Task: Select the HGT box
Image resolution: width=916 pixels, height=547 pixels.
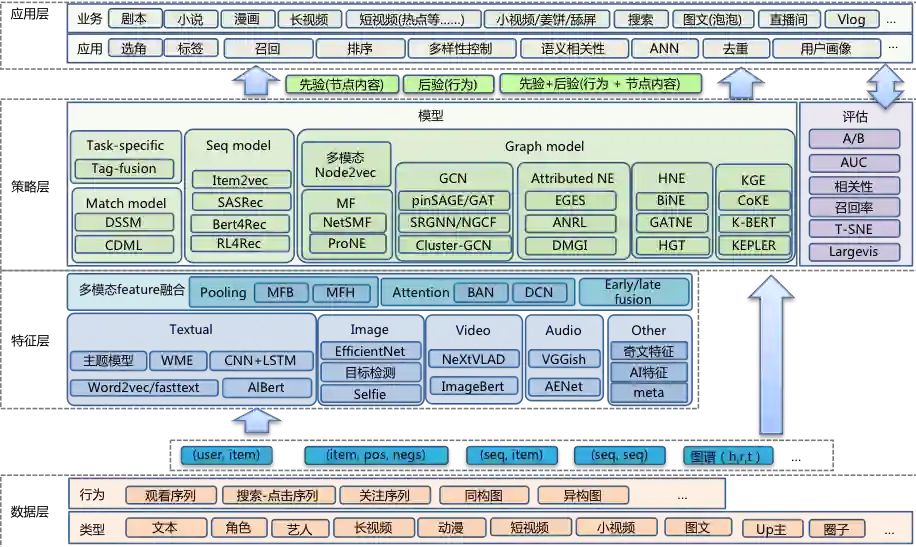Action: point(671,245)
